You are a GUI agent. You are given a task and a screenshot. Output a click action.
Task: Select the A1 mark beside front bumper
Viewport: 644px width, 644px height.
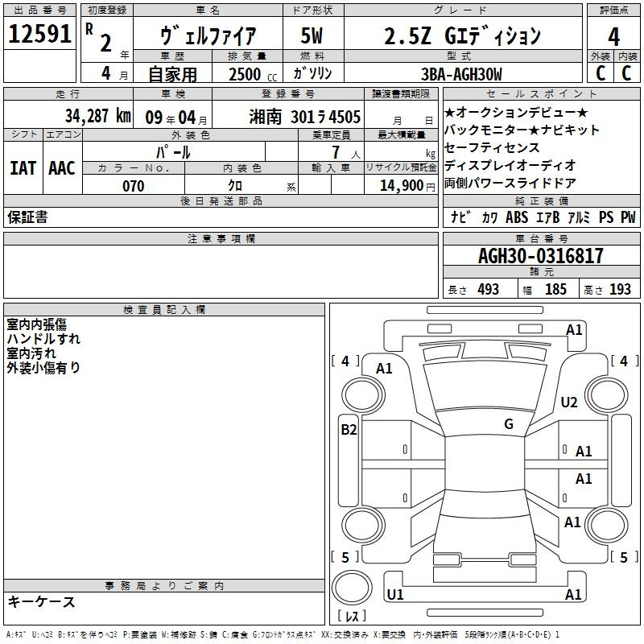(574, 329)
